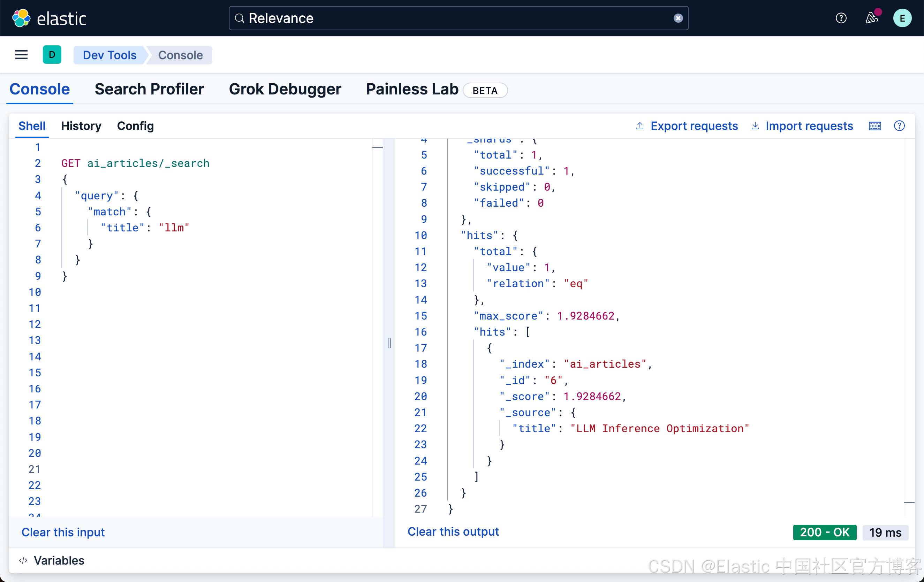Switch to the Search Profiler tab
This screenshot has width=924, height=582.
pyautogui.click(x=149, y=89)
